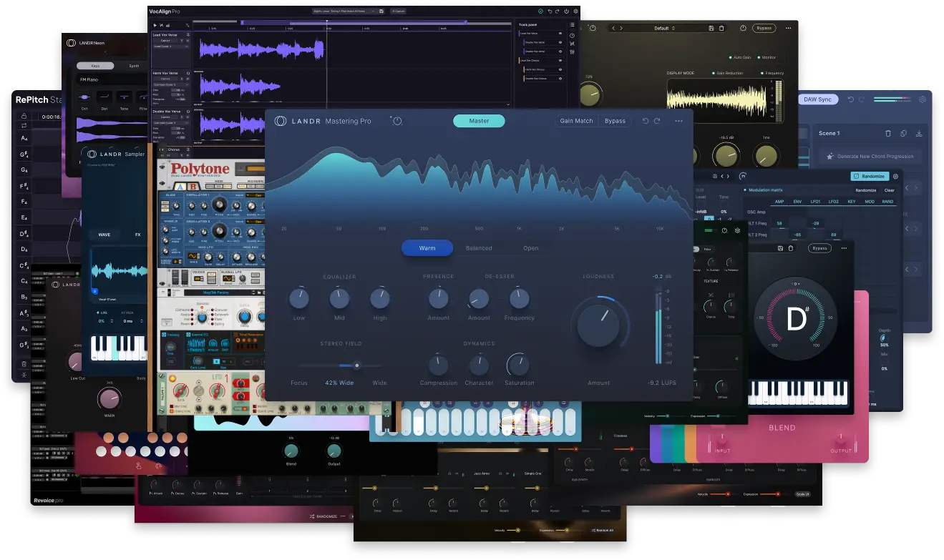Image resolution: width=944 pixels, height=560 pixels.
Task: Click the timer icon beside Mastering Pro title
Action: pyautogui.click(x=397, y=121)
